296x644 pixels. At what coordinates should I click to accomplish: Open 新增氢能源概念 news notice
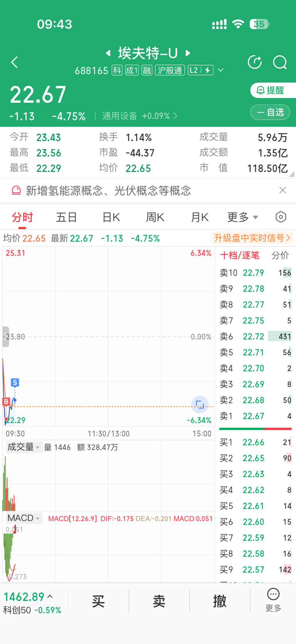108,191
